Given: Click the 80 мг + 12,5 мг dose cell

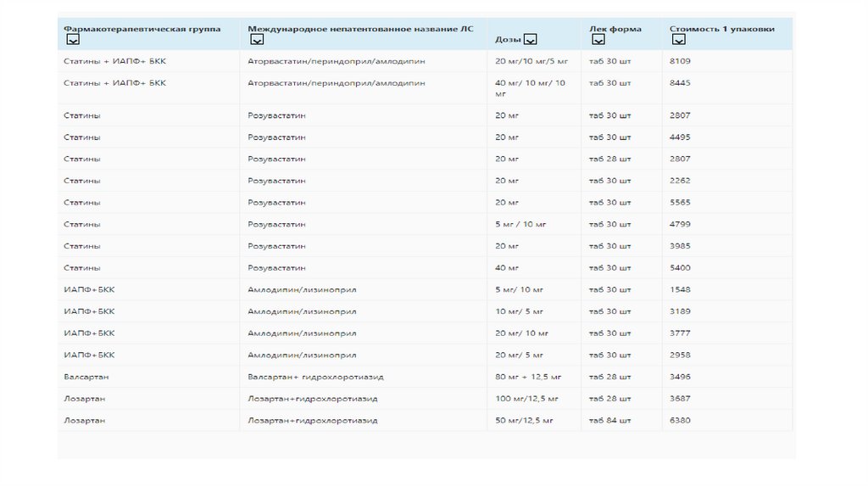Looking at the screenshot, I should [528, 376].
